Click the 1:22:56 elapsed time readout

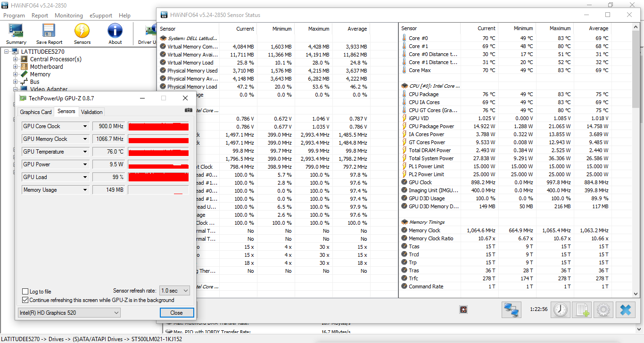point(538,310)
